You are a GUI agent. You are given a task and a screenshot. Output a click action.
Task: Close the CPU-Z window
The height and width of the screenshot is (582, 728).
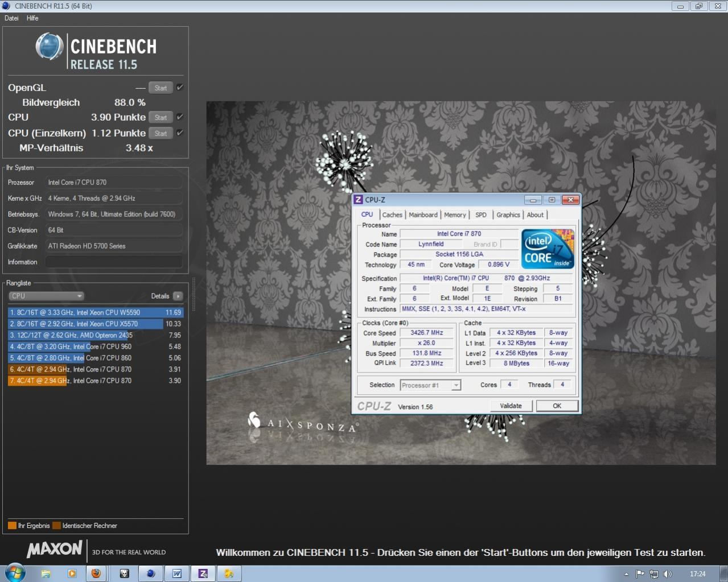[570, 200]
